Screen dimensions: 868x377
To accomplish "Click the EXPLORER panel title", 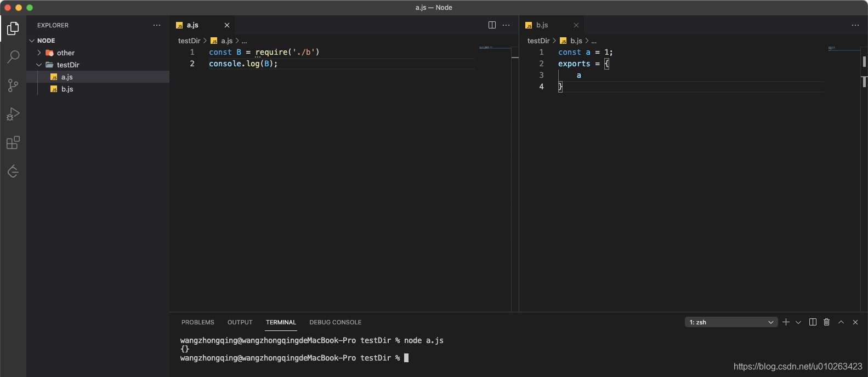I will coord(53,25).
